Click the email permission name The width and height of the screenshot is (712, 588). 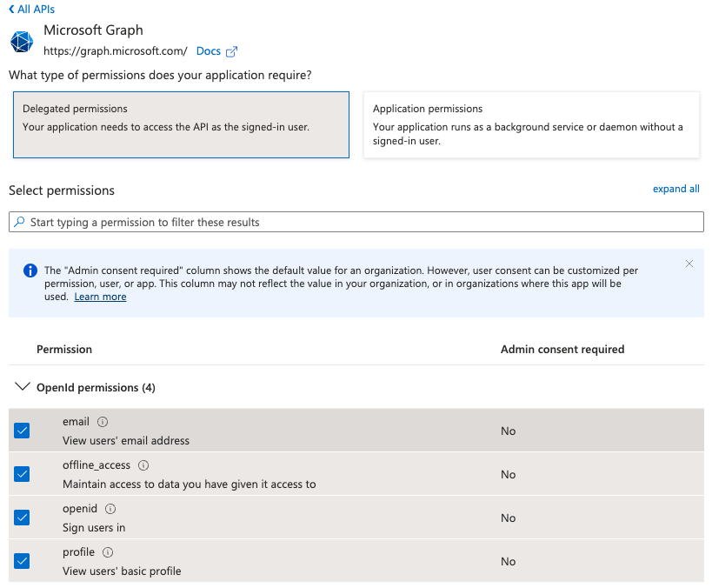click(x=76, y=422)
